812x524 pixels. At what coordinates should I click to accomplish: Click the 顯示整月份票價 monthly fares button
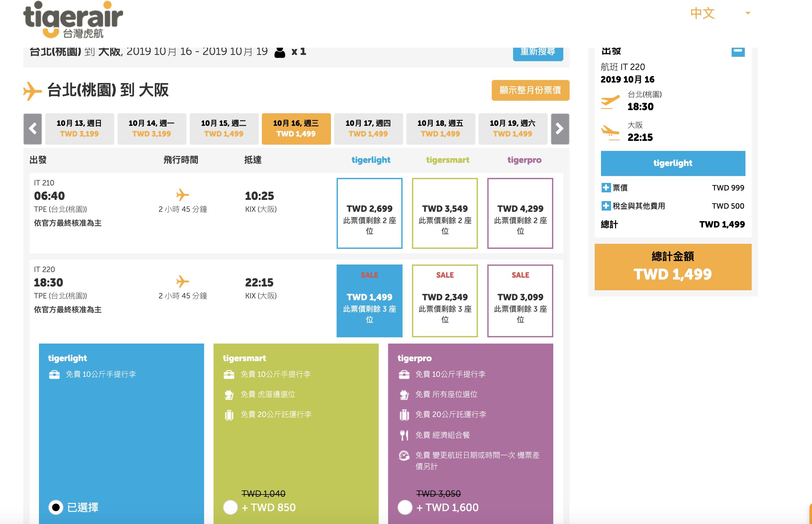pyautogui.click(x=530, y=90)
